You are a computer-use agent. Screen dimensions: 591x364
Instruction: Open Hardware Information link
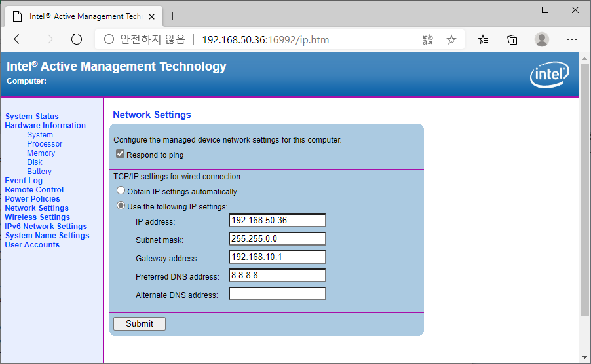pos(45,125)
